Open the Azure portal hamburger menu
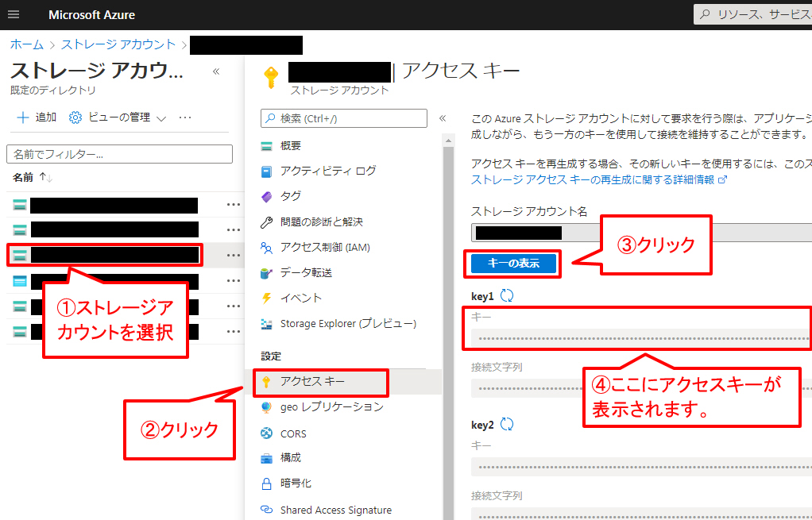Screen dimensions: 812x520 [x=14, y=14]
